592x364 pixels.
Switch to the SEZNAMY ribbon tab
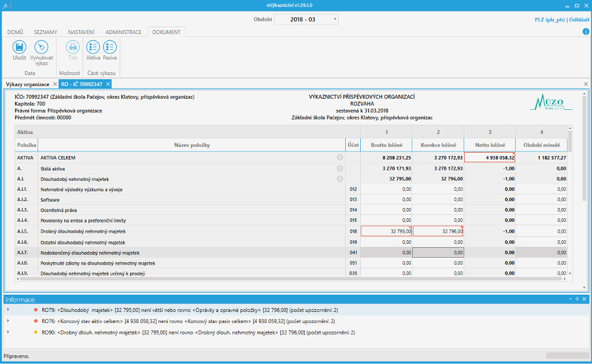pos(46,32)
